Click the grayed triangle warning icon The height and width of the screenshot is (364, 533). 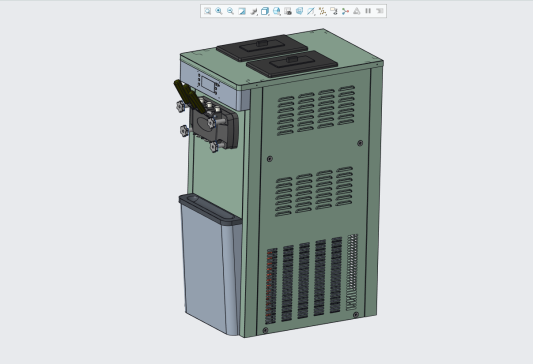[357, 11]
